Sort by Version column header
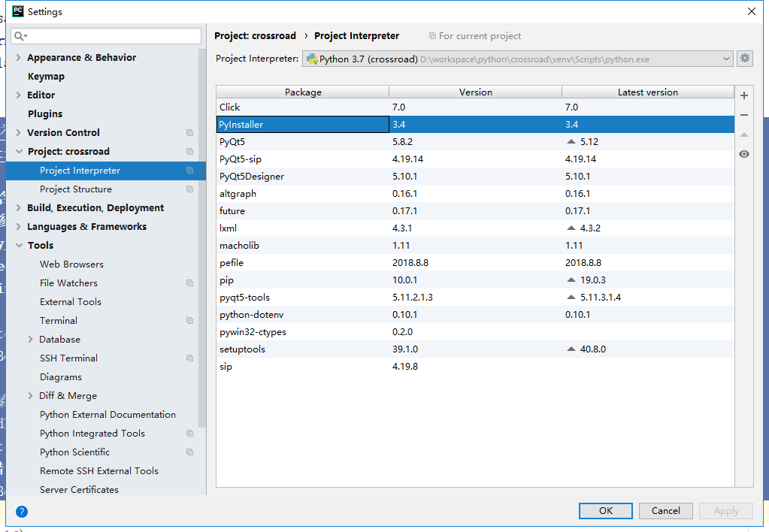This screenshot has width=769, height=532. coord(475,92)
